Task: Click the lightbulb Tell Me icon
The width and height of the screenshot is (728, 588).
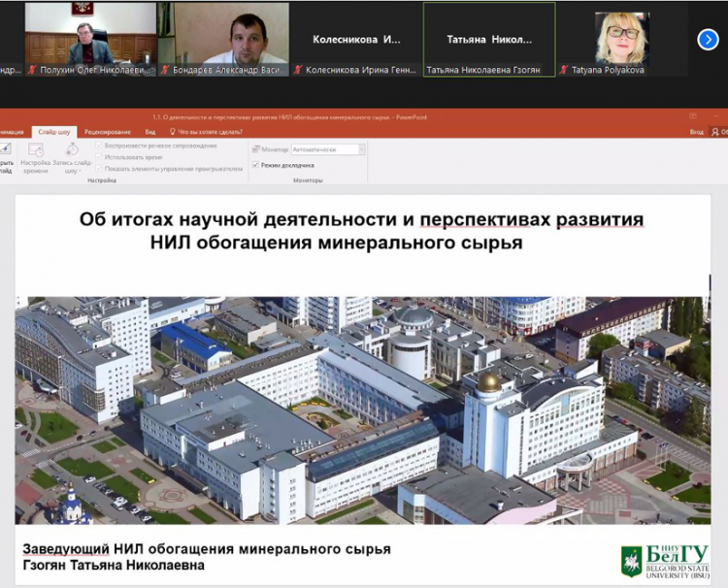Action: click(x=173, y=132)
